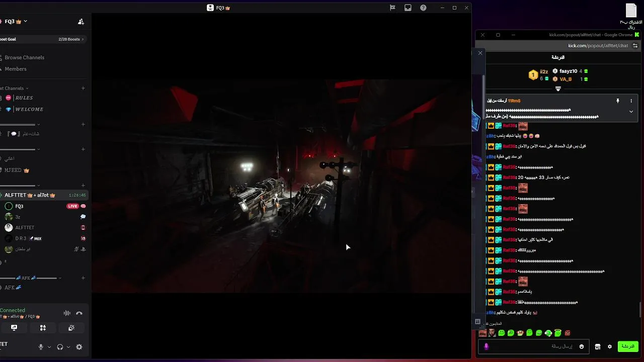Click the FQ3 stream video area
Viewport: 644px width, 362px height.
281,186
